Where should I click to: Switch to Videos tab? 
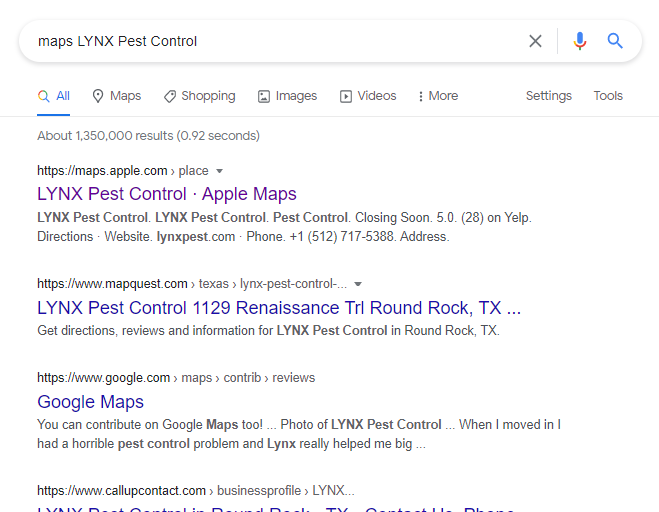[x=368, y=96]
